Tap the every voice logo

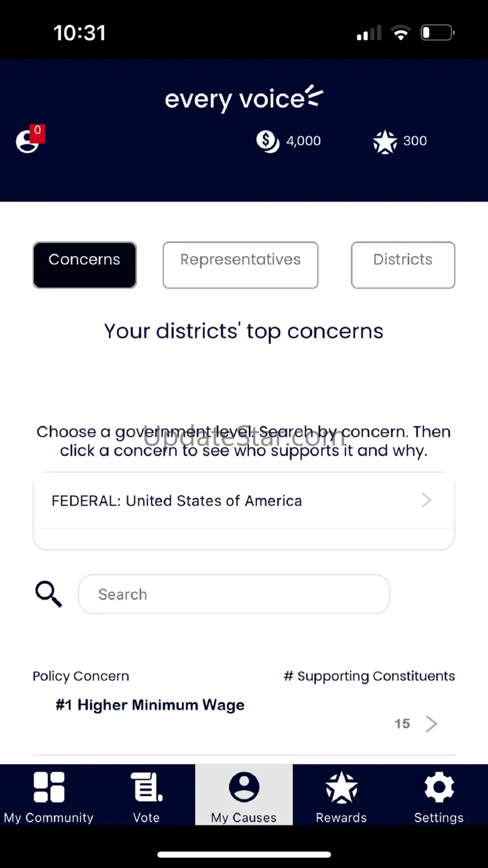[x=244, y=98]
